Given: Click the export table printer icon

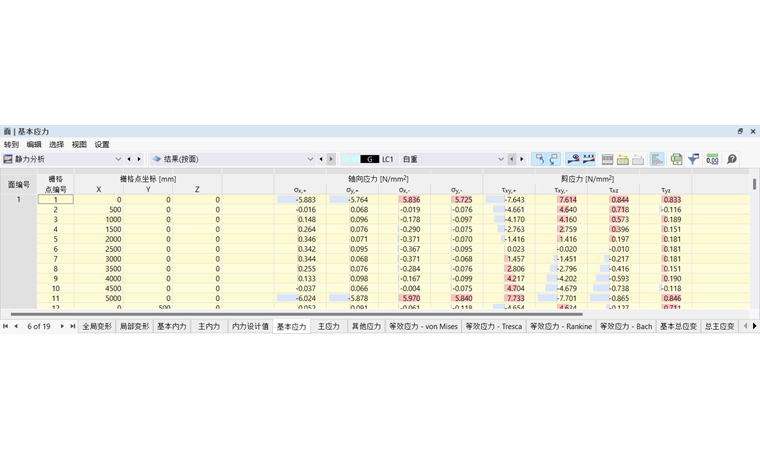Looking at the screenshot, I should coord(677,159).
